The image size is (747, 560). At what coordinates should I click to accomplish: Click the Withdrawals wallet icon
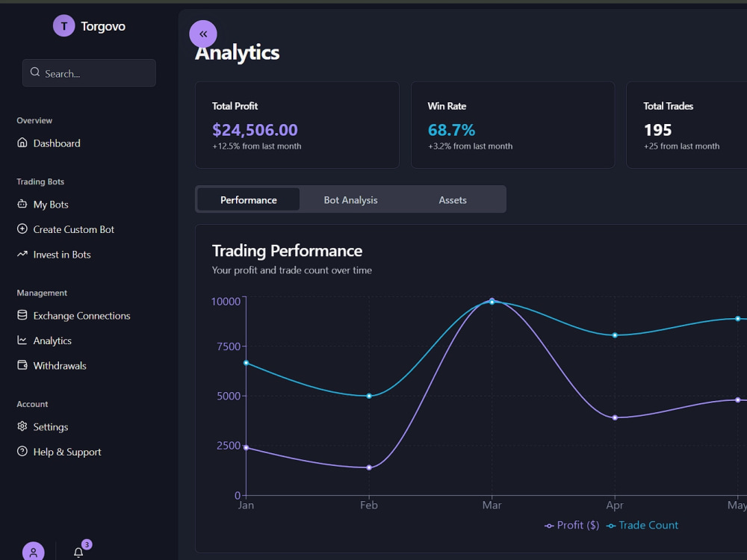[22, 365]
